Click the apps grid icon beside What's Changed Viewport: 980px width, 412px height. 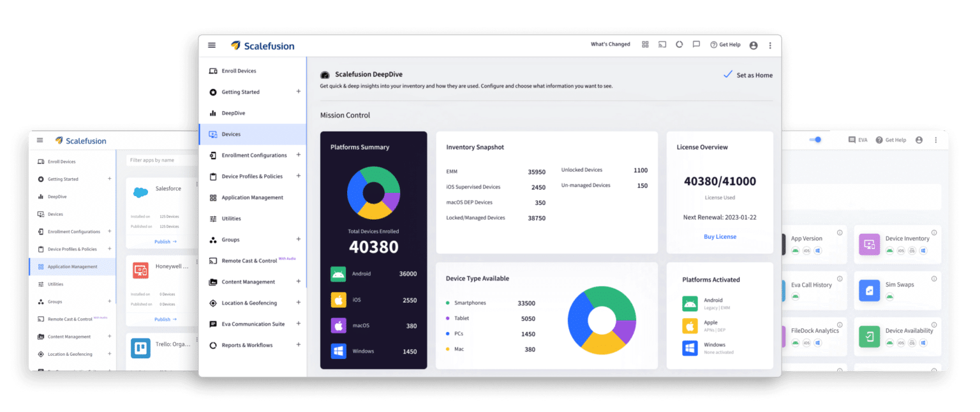pyautogui.click(x=645, y=44)
